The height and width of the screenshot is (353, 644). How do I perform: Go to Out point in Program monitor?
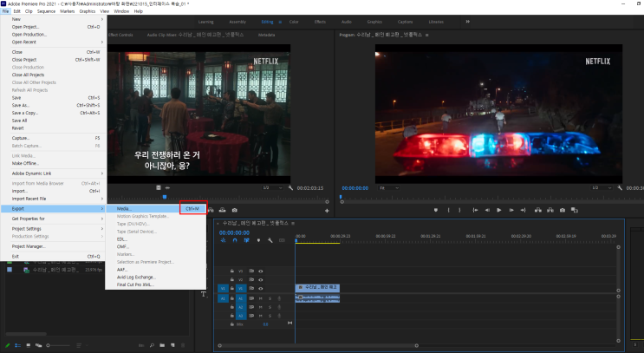(523, 210)
